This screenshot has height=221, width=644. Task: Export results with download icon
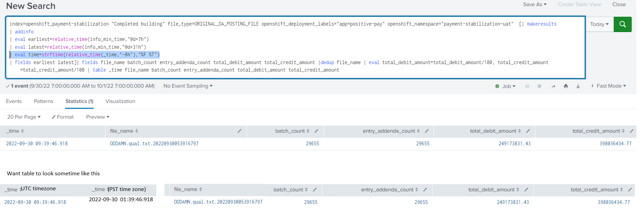click(x=578, y=86)
